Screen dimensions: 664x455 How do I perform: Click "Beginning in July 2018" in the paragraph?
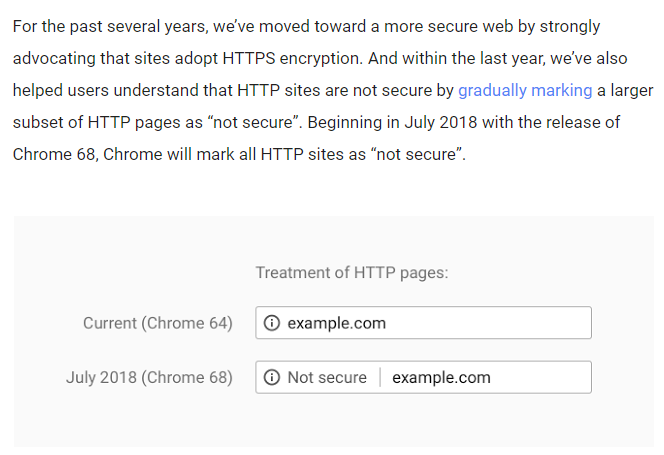[x=392, y=122]
